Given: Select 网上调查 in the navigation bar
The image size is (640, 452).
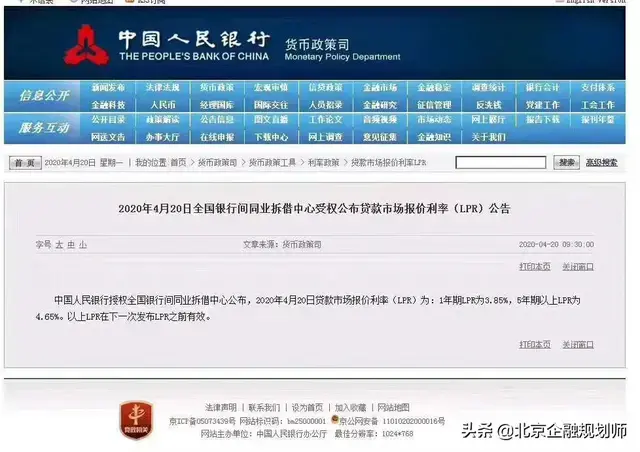Looking at the screenshot, I should tap(325, 137).
